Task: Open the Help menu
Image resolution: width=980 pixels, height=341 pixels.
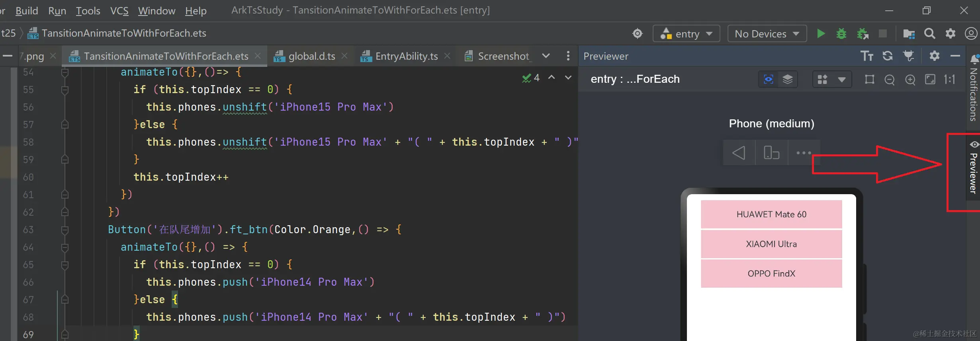Action: coord(196,11)
